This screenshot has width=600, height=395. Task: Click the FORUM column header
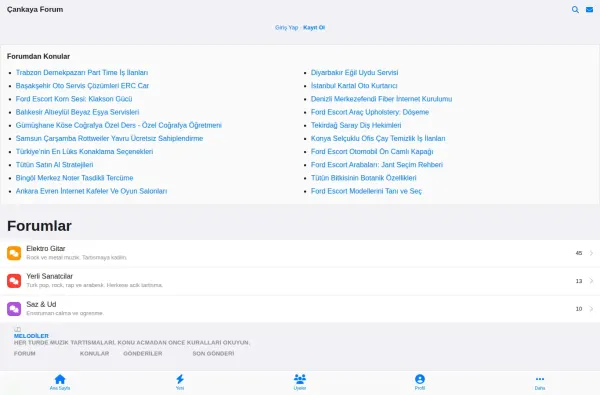(24, 354)
